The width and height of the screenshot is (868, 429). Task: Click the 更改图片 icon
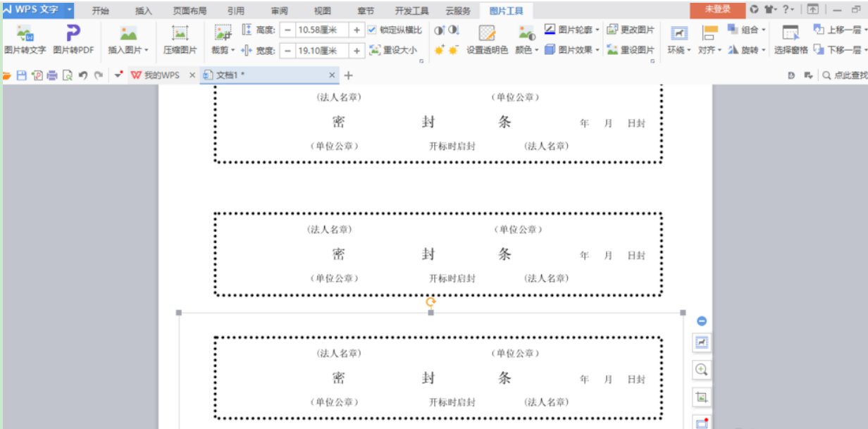[631, 30]
